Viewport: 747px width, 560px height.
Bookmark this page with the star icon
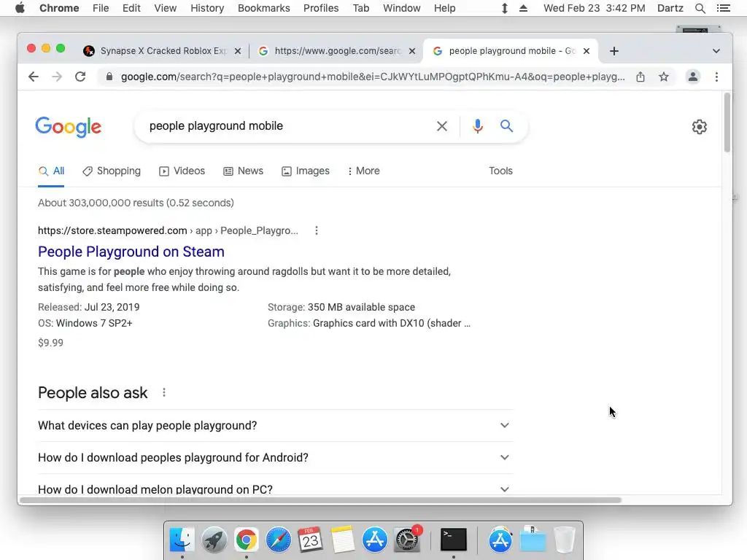point(664,77)
